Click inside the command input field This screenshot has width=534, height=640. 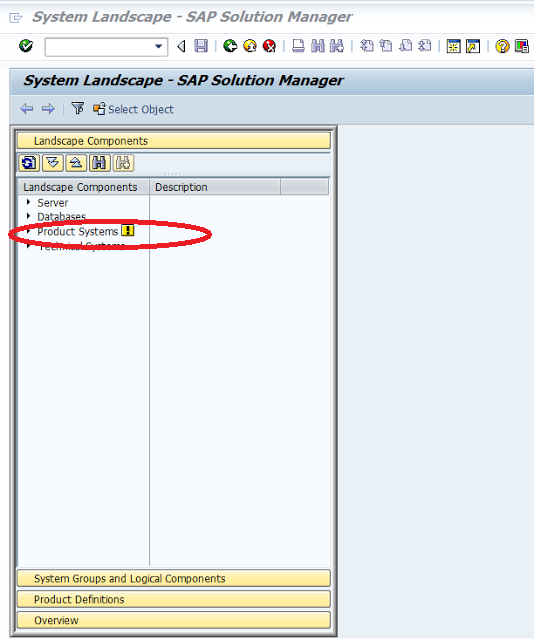tap(100, 47)
